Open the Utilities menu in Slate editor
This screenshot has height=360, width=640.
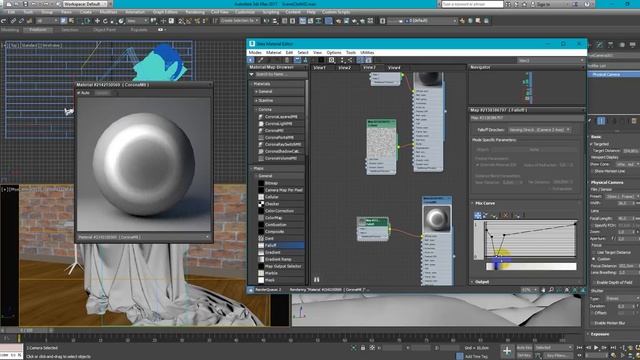367,53
